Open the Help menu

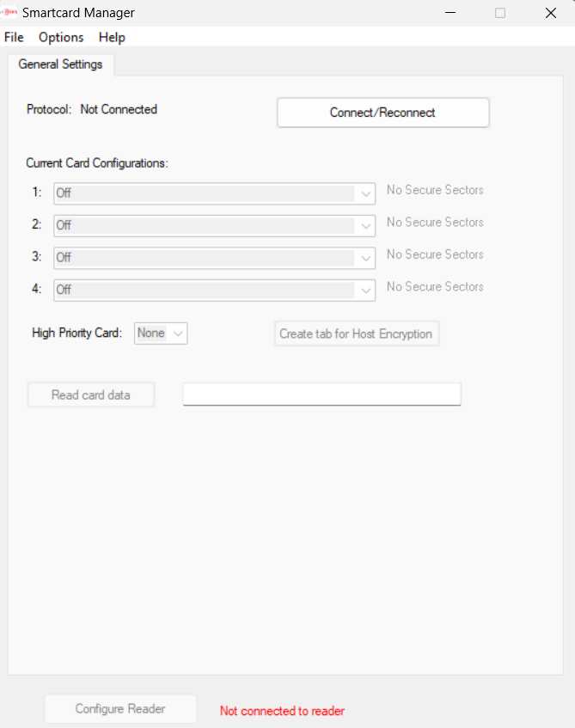pyautogui.click(x=111, y=37)
